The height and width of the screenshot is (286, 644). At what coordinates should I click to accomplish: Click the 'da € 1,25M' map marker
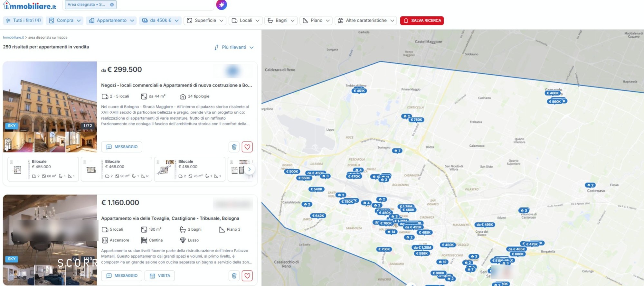click(422, 247)
